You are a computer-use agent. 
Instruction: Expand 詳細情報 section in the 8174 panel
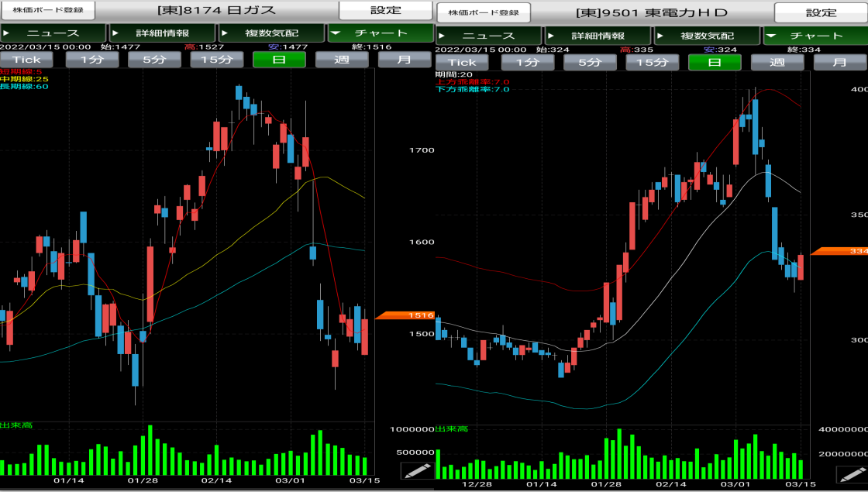point(162,33)
